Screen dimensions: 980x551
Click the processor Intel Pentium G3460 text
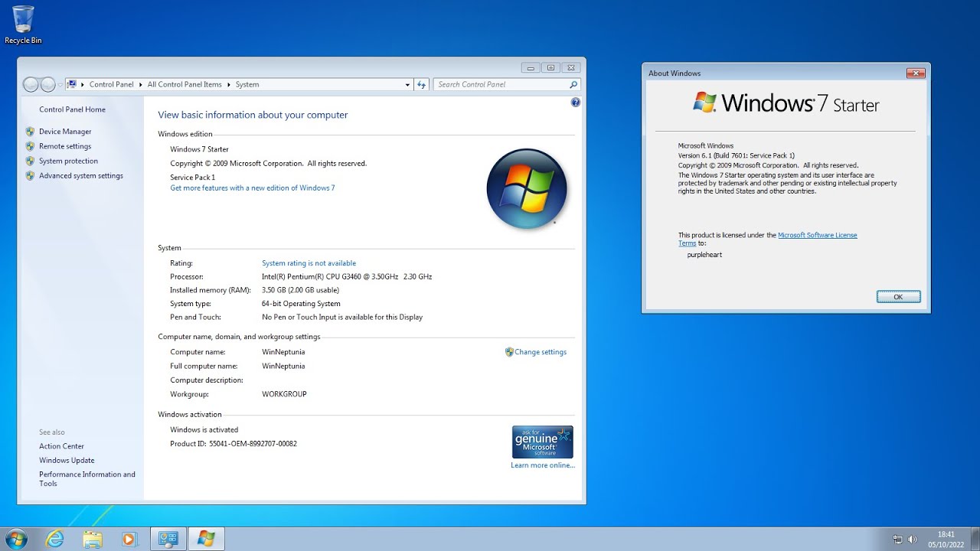point(347,276)
